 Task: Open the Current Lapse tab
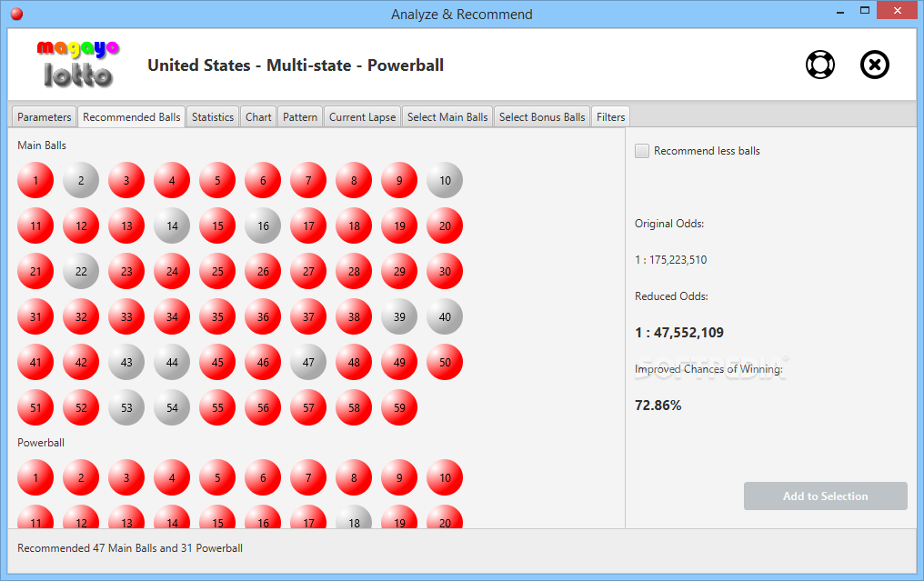tap(362, 116)
